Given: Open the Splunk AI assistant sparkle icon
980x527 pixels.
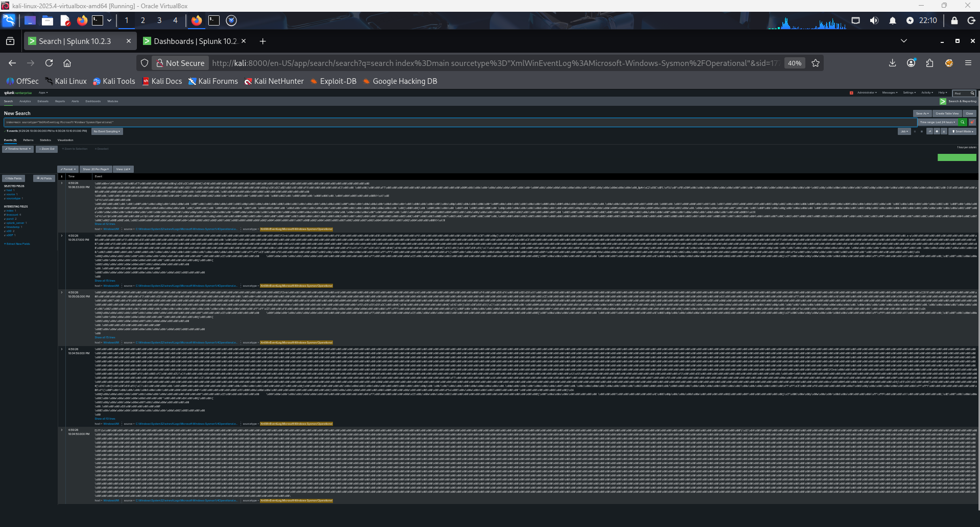Looking at the screenshot, I should click(972, 122).
